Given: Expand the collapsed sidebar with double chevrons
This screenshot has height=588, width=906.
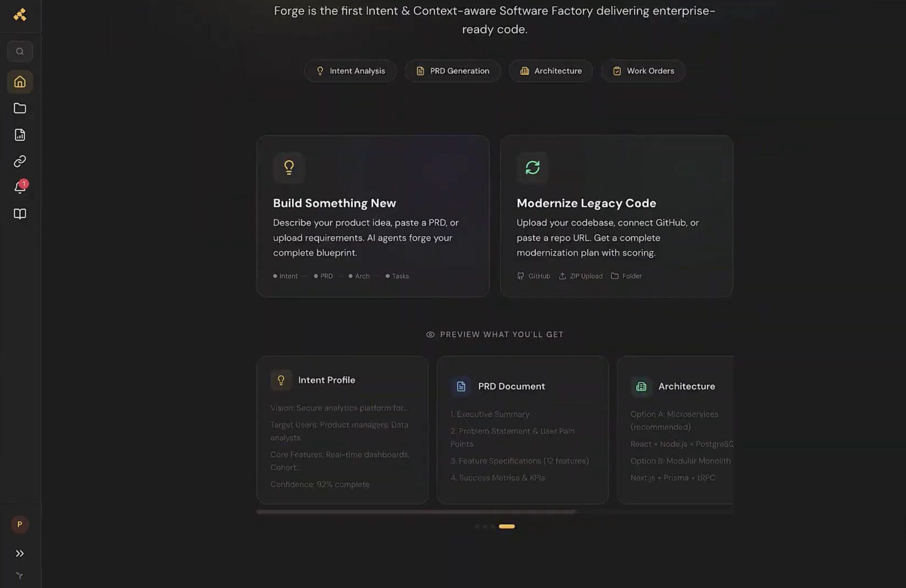Looking at the screenshot, I should tap(20, 553).
